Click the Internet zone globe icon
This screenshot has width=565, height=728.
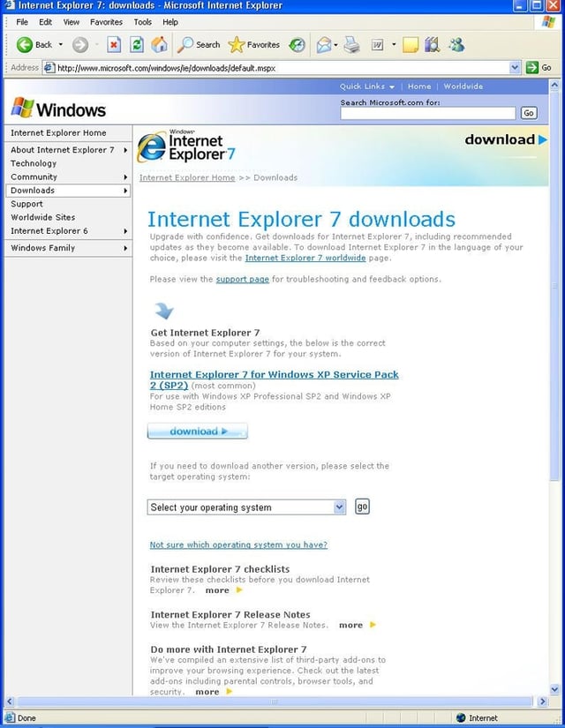pos(461,717)
